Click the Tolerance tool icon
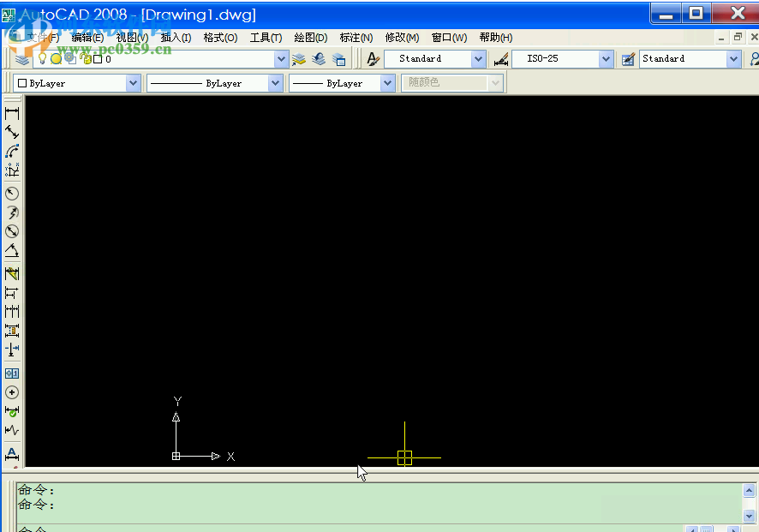 click(12, 374)
